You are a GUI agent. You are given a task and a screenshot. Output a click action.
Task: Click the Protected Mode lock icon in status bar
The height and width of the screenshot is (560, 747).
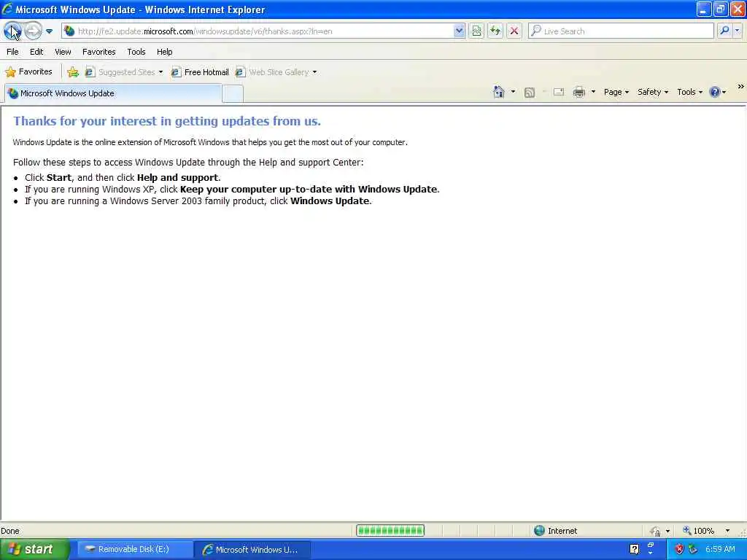[656, 531]
